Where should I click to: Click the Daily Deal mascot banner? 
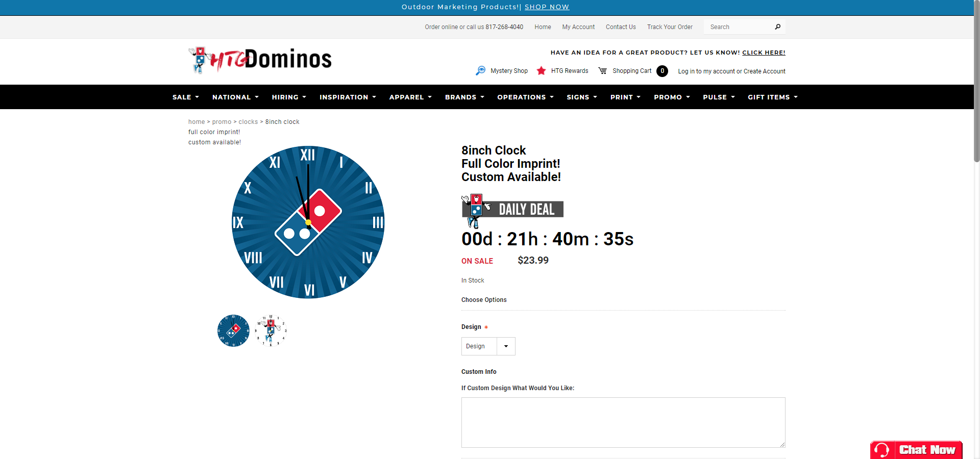point(512,209)
